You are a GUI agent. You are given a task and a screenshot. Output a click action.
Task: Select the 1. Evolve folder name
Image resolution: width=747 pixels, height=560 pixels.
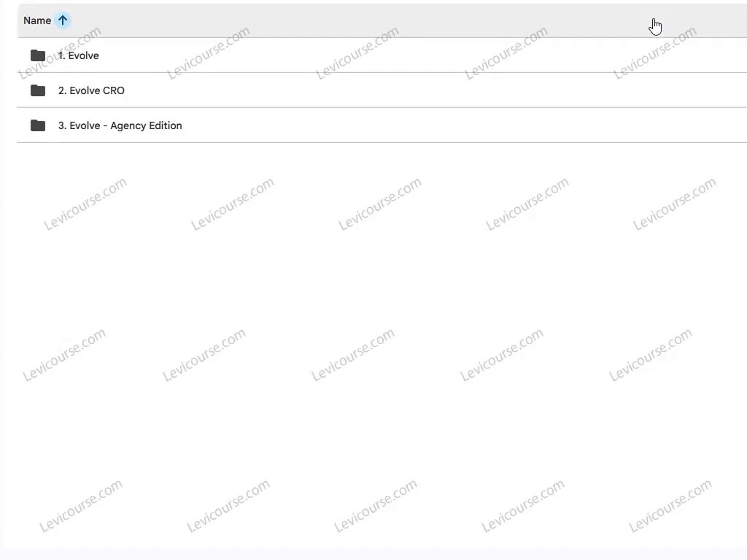79,55
